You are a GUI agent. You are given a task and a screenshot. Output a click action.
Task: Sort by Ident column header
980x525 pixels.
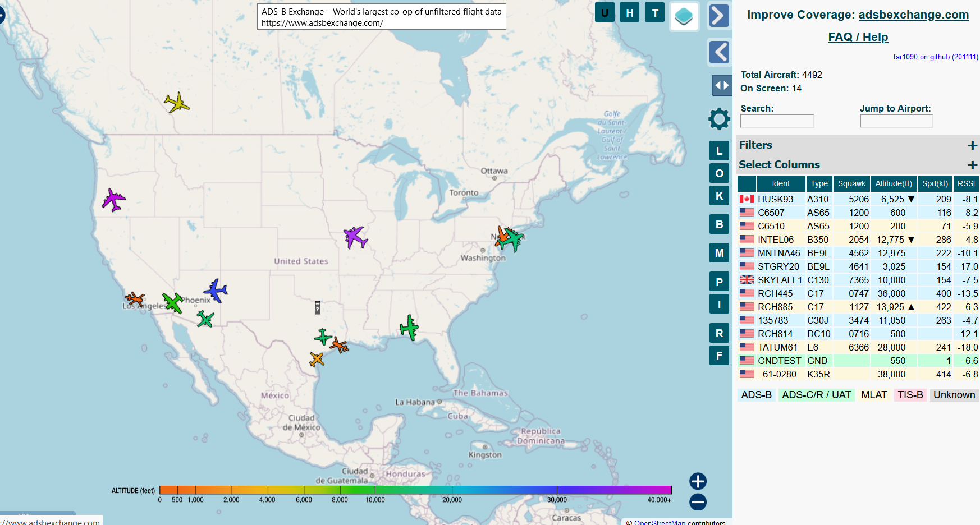(781, 183)
